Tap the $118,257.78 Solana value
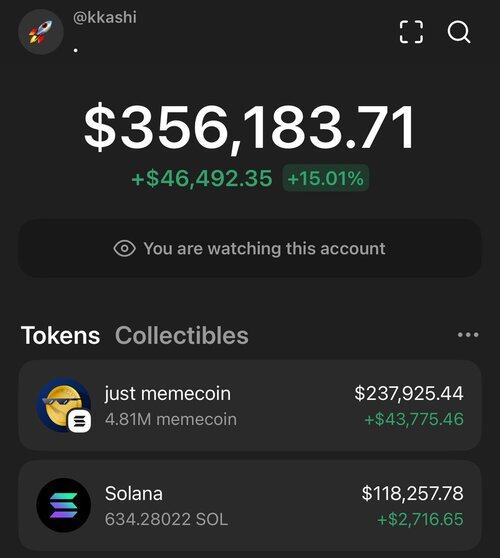 pos(412,494)
